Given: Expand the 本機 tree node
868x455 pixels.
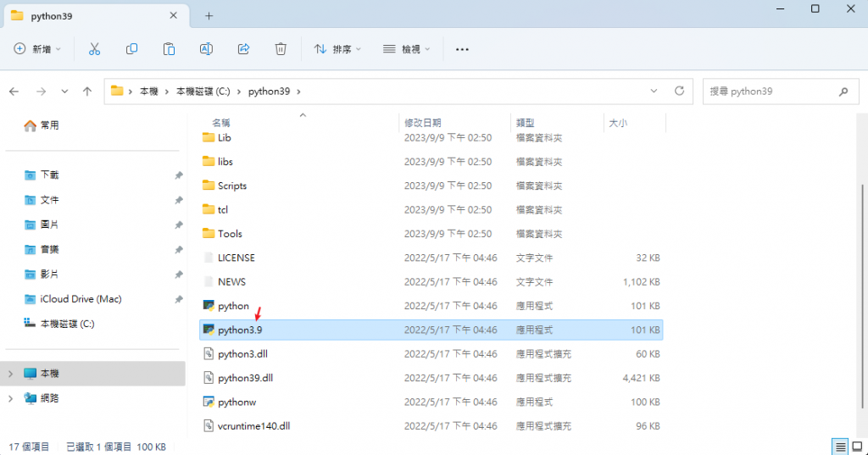Looking at the screenshot, I should tap(10, 374).
